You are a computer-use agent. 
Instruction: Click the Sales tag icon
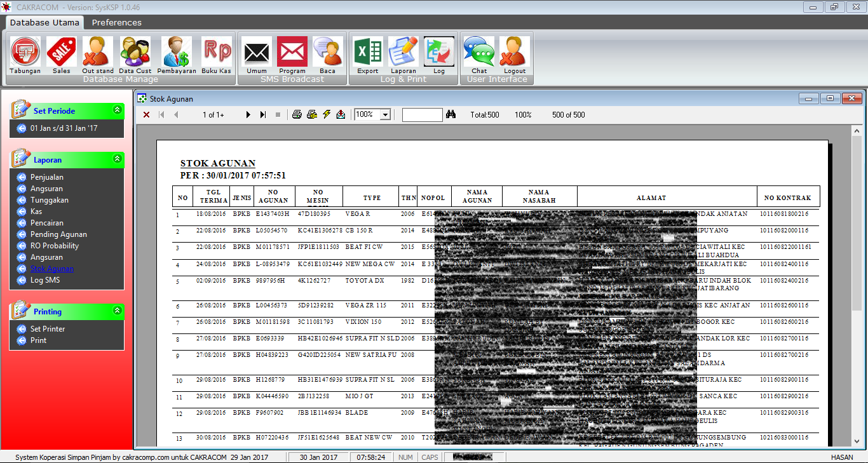62,52
